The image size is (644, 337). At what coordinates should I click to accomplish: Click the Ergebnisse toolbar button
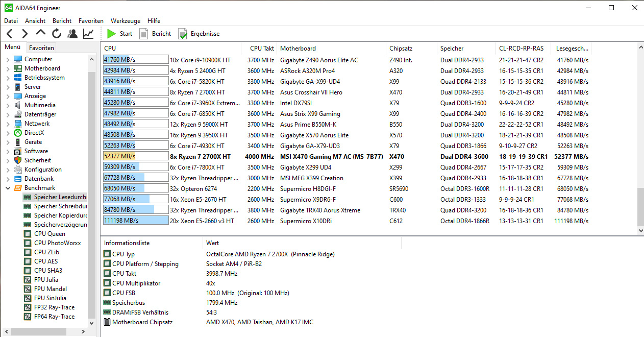tap(199, 34)
